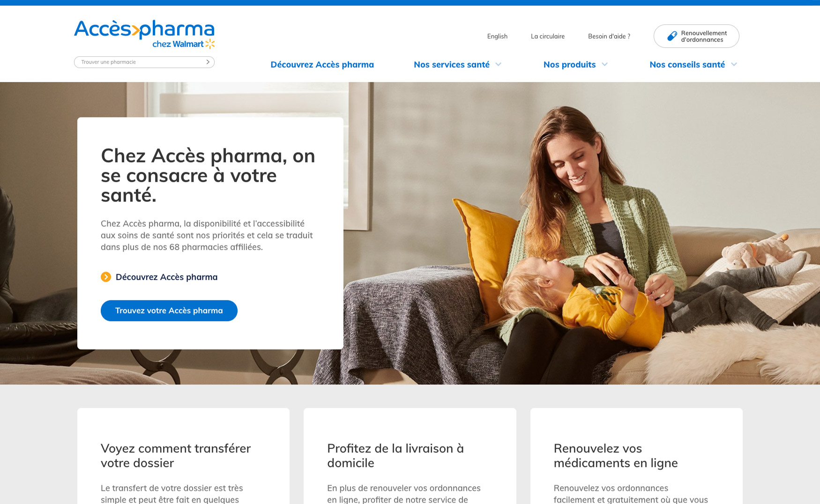Open the Profitez de la livraison à domicile card
820x504 pixels.
(410, 456)
